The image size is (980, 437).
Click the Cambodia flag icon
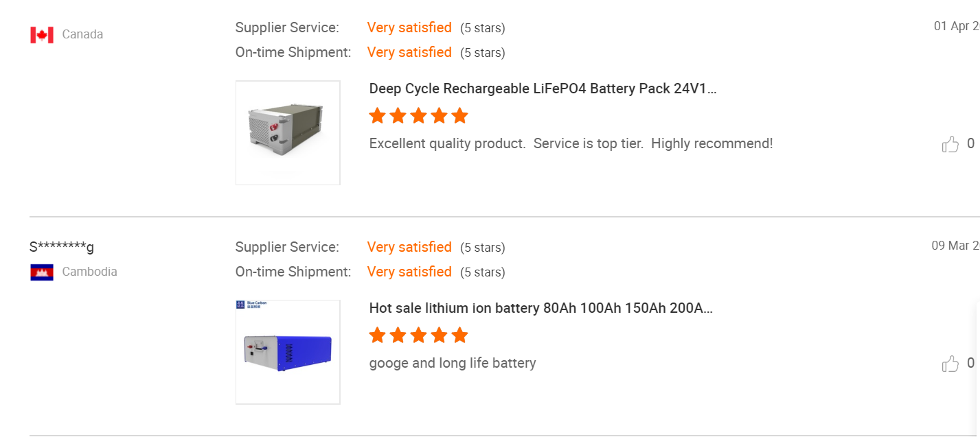42,272
